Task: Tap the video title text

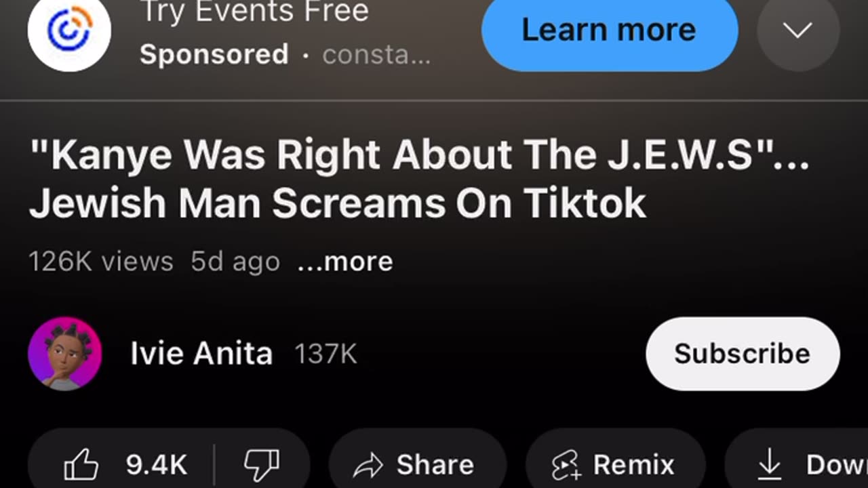Action: point(419,180)
